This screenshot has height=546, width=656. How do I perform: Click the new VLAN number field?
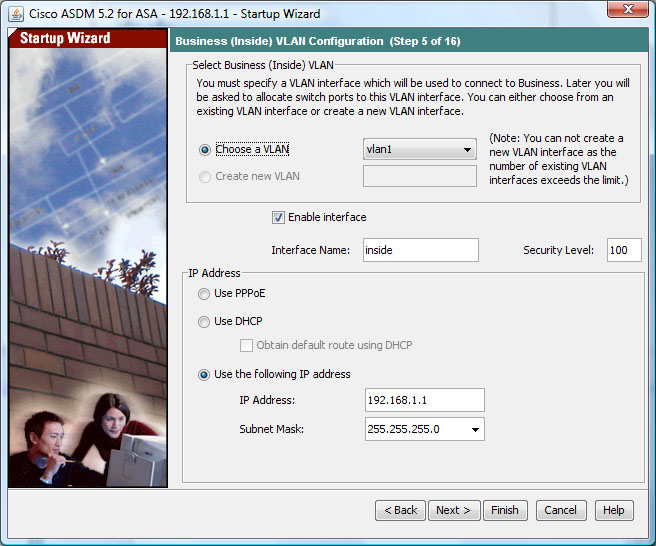point(420,176)
